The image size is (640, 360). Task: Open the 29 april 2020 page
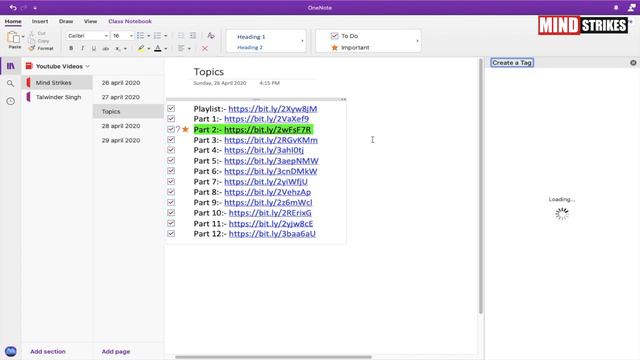tap(128, 140)
